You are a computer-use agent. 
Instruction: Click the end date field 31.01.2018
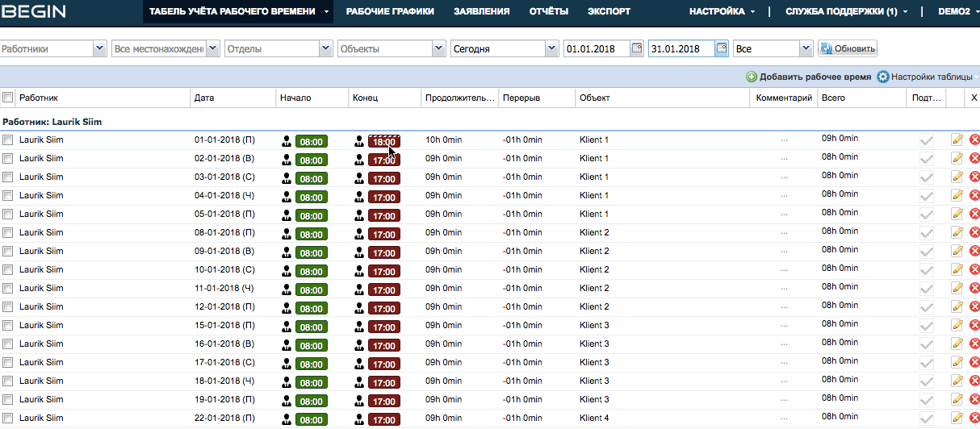pos(681,48)
